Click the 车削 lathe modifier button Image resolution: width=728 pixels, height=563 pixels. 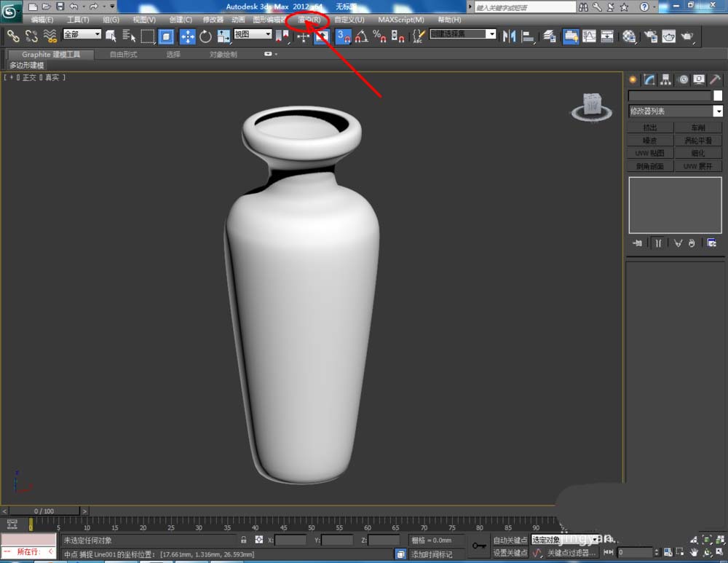pyautogui.click(x=698, y=127)
